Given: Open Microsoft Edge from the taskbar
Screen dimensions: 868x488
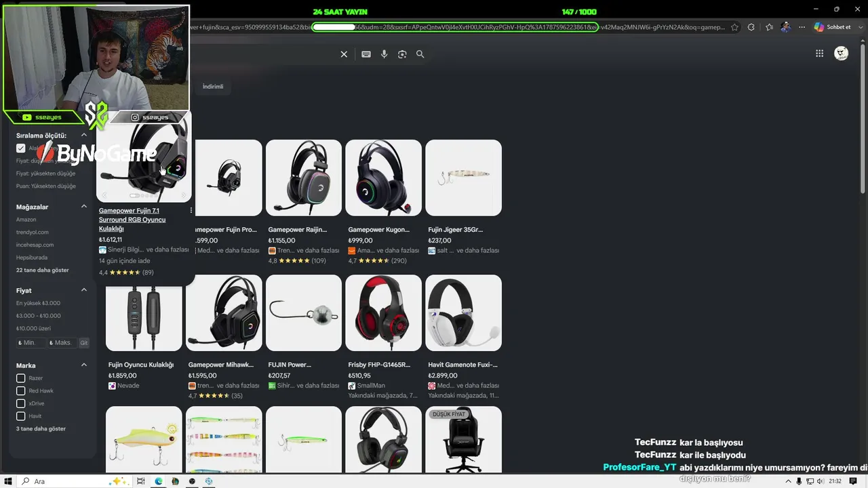Looking at the screenshot, I should 159,481.
